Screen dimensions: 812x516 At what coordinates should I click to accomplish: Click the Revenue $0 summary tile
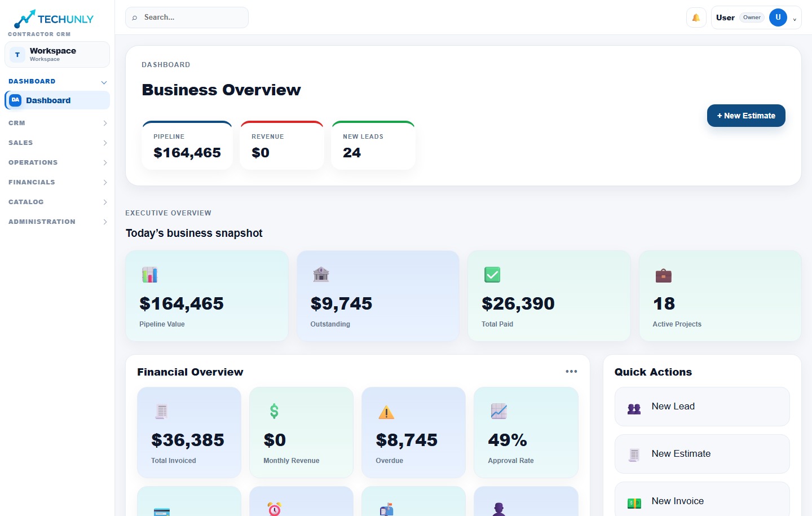point(282,145)
